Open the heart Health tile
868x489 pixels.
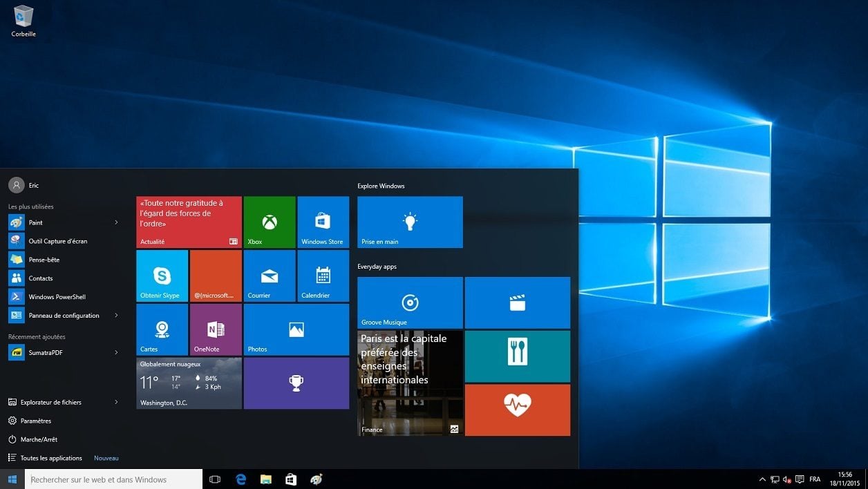[x=518, y=410]
